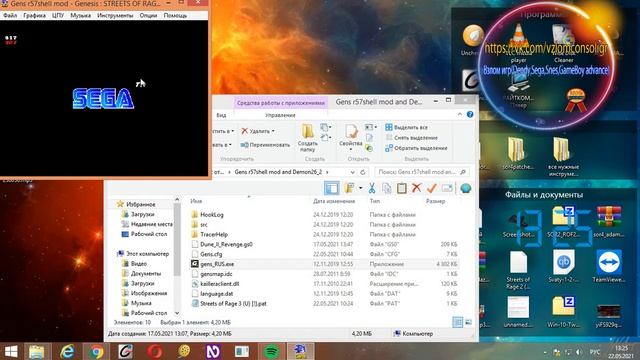The image size is (640, 360).
Task: Open VLC media player desktop shortcut
Action: pos(518,43)
